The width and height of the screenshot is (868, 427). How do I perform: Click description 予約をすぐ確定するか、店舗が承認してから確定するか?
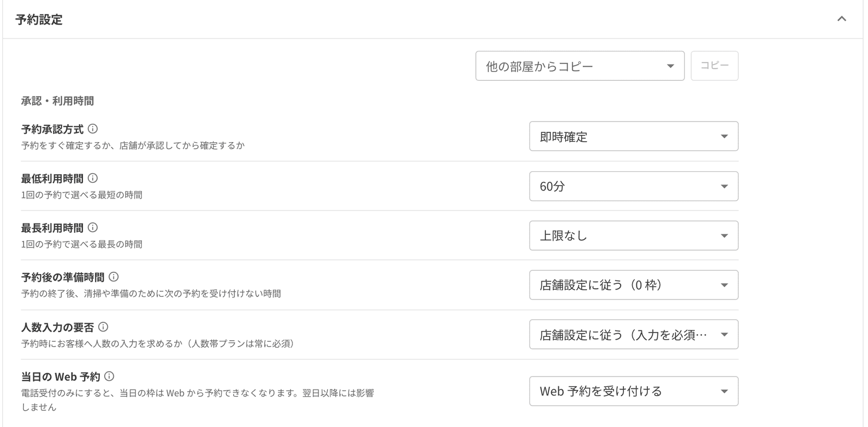click(x=133, y=145)
